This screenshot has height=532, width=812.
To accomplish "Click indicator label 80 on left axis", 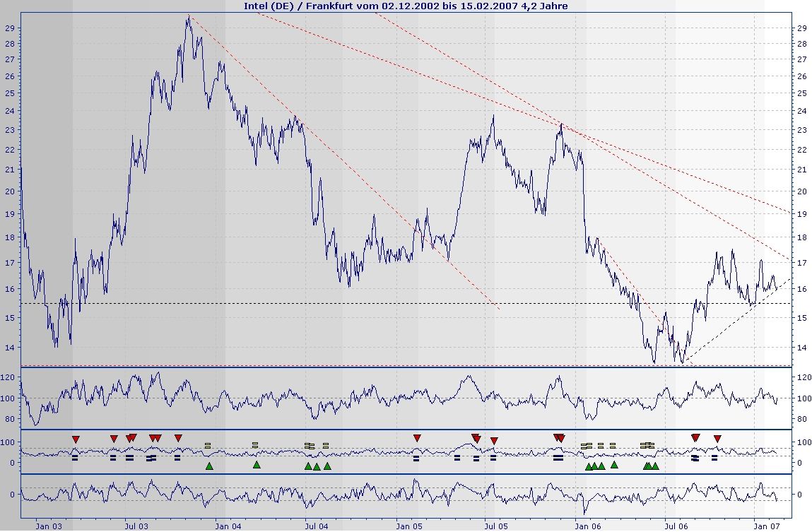I will [10, 419].
